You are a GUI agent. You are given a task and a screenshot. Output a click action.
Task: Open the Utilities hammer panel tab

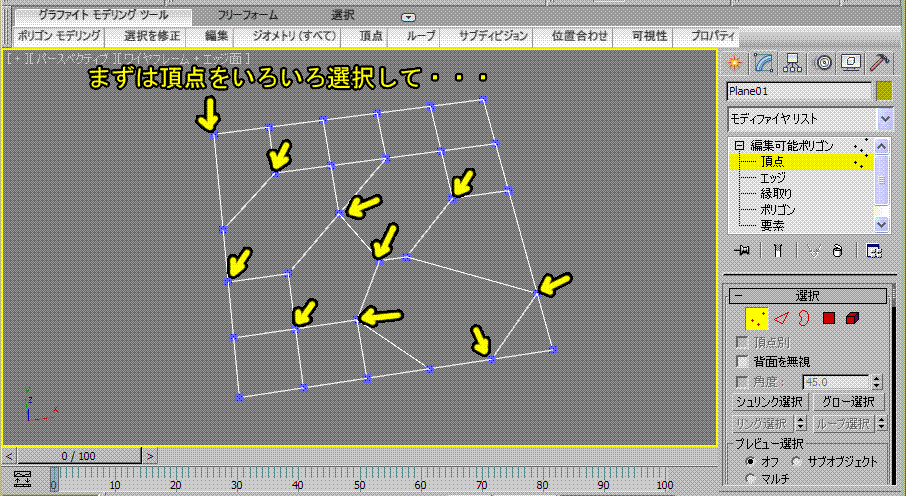point(879,62)
